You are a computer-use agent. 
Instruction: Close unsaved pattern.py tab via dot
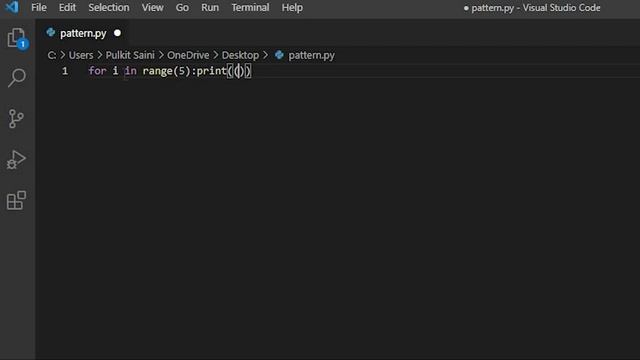pyautogui.click(x=118, y=33)
